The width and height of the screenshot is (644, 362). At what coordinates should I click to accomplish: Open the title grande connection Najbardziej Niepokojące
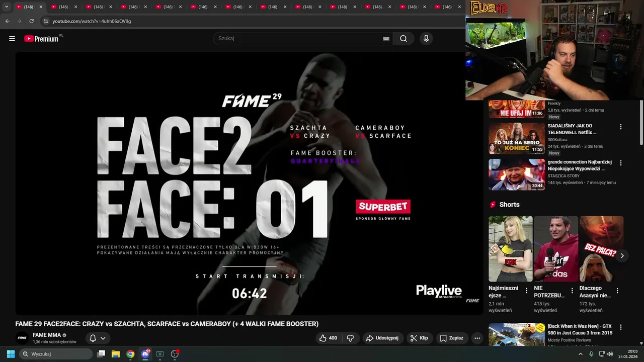(580, 165)
